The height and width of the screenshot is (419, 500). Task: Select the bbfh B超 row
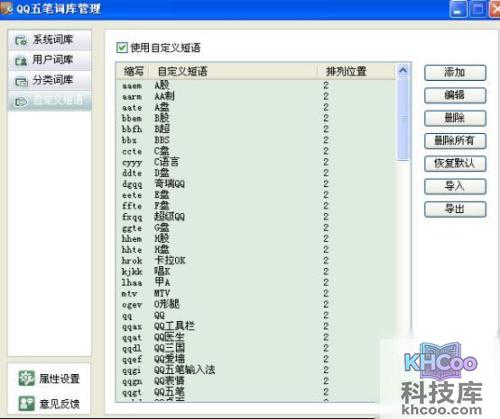[256, 129]
